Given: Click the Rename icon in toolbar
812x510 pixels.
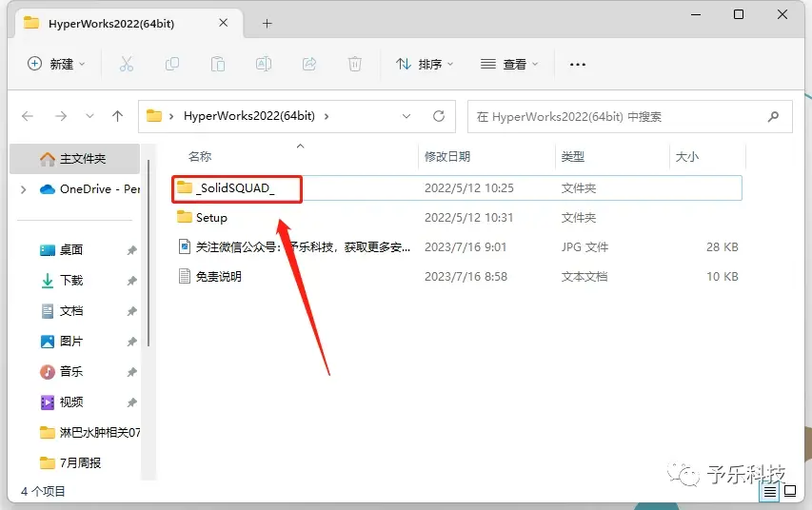Looking at the screenshot, I should coord(264,64).
